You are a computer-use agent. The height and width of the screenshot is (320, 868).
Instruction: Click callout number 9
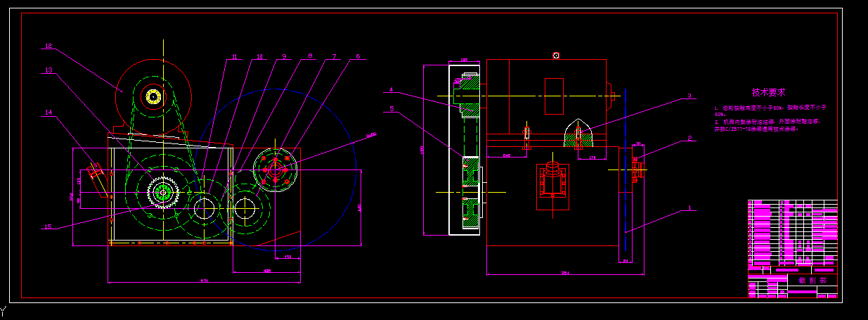(285, 56)
